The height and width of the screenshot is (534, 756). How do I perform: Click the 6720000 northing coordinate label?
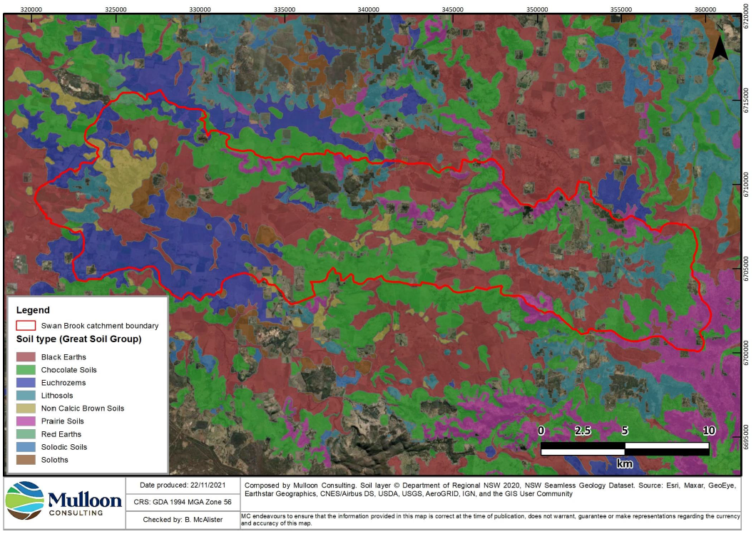pyautogui.click(x=747, y=16)
